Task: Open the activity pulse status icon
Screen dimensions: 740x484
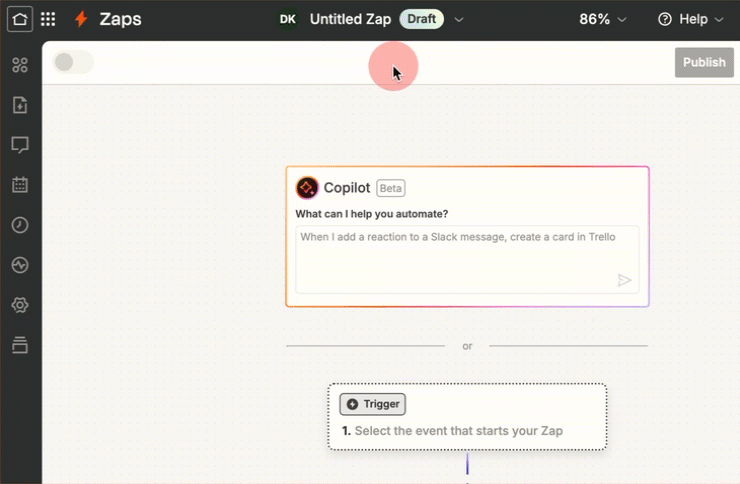Action: tap(20, 265)
